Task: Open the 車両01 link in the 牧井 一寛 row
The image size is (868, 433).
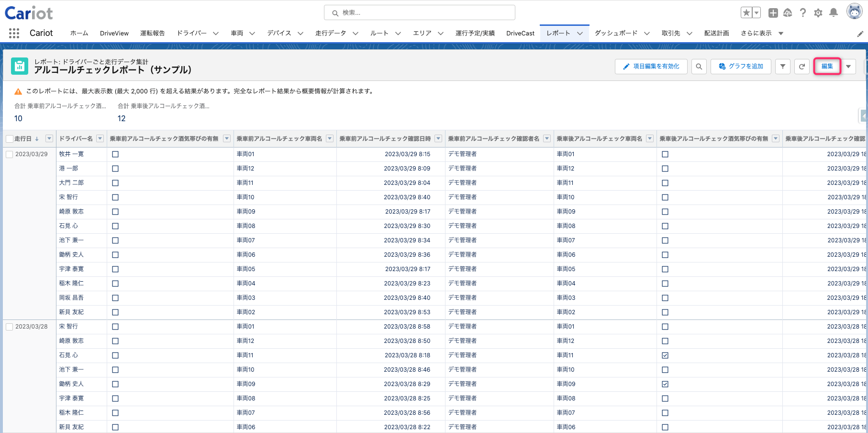Action: tap(245, 154)
